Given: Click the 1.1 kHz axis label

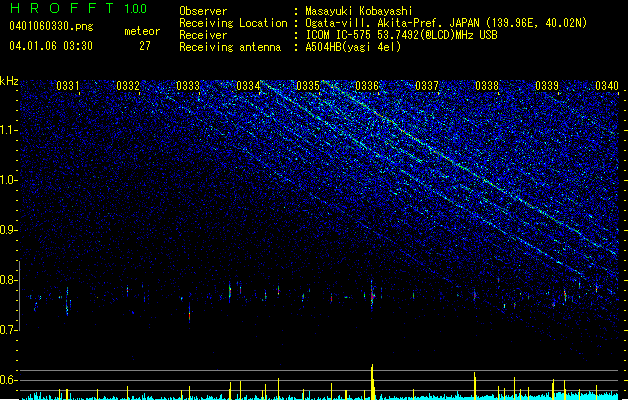Looking at the screenshot, I should click(8, 130).
